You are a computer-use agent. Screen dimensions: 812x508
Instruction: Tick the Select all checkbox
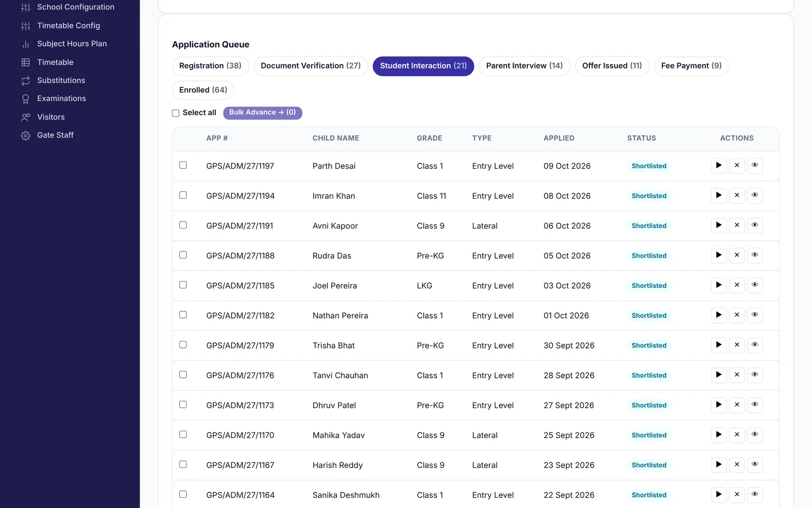click(176, 113)
